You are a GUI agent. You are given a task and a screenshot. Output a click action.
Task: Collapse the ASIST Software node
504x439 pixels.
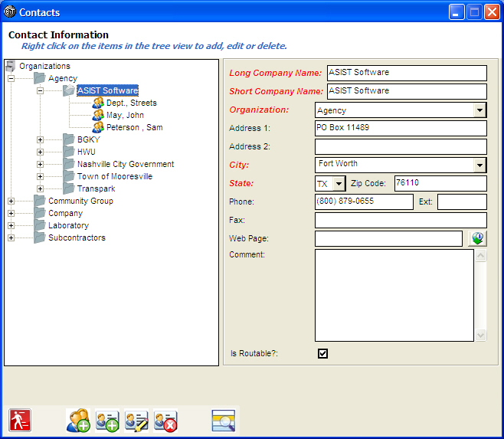point(40,90)
